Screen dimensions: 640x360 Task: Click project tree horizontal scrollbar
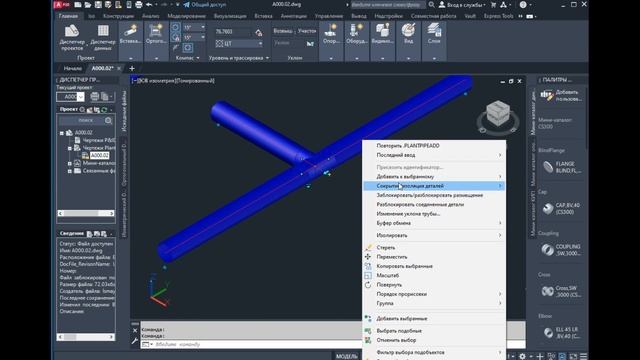[x=86, y=213]
